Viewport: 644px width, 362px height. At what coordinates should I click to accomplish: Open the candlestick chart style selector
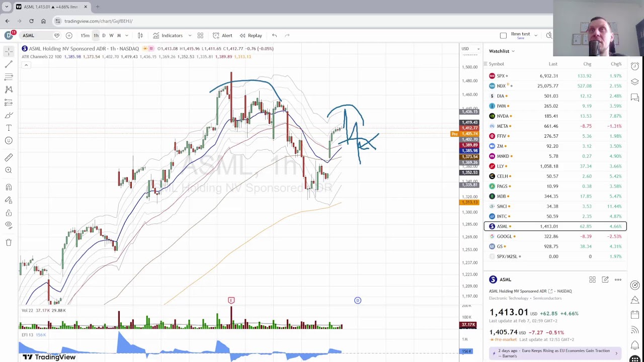pyautogui.click(x=140, y=35)
